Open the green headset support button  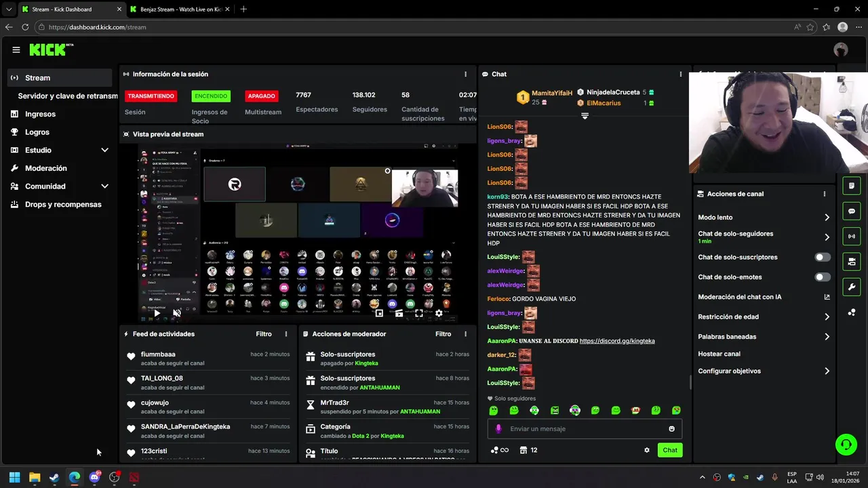[846, 445]
